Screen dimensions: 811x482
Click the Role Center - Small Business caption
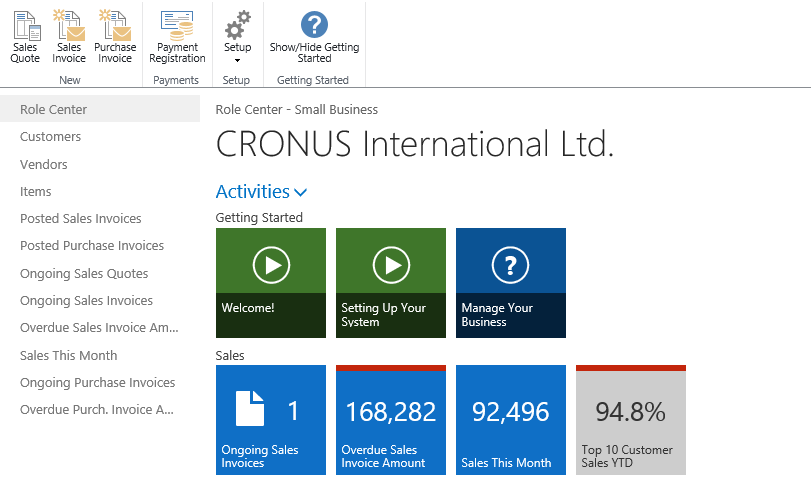click(297, 110)
